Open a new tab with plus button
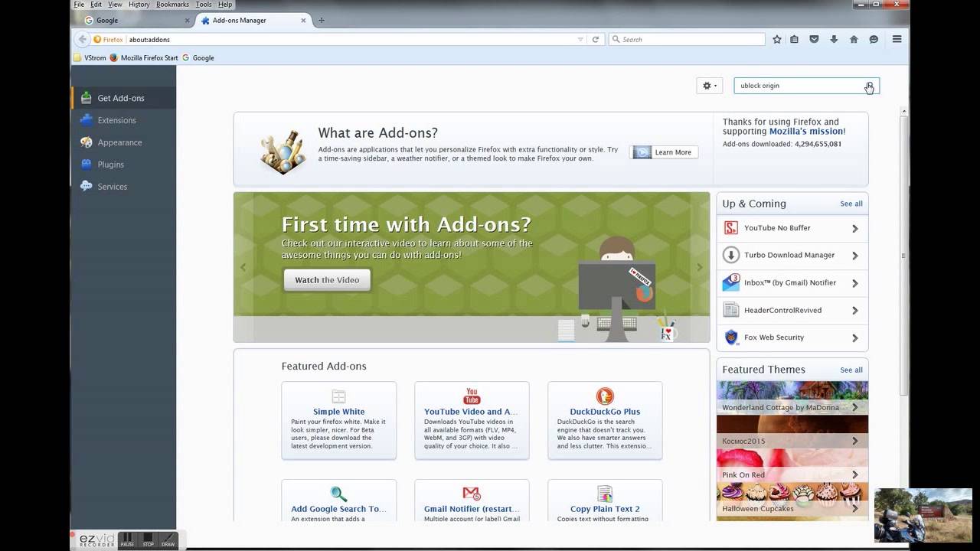Screen dimensions: 980x551 point(321,21)
